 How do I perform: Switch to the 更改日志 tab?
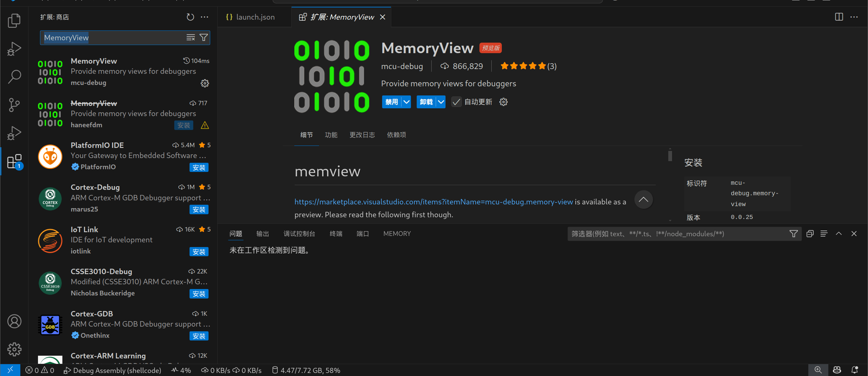pyautogui.click(x=362, y=135)
